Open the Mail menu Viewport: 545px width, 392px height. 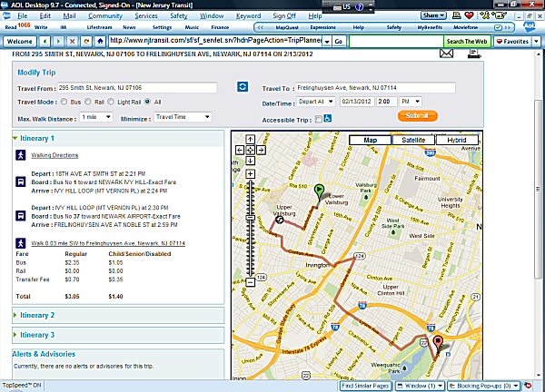click(x=70, y=15)
